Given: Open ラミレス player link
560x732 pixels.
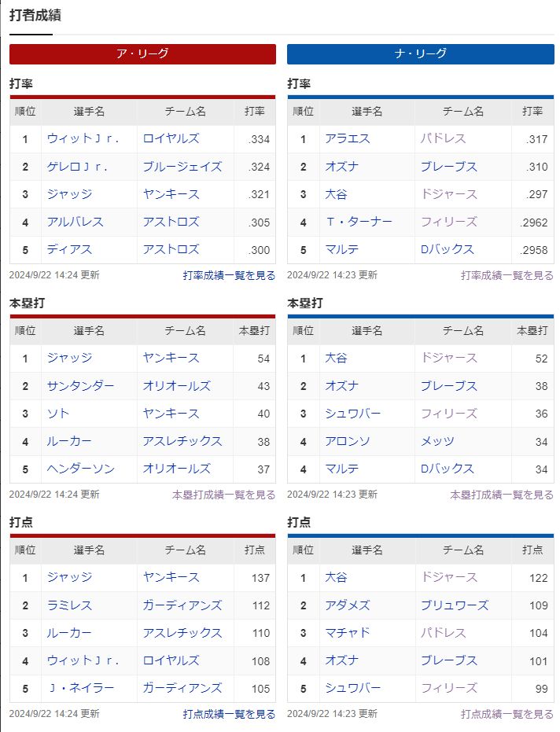Looking at the screenshot, I should click(x=69, y=605).
